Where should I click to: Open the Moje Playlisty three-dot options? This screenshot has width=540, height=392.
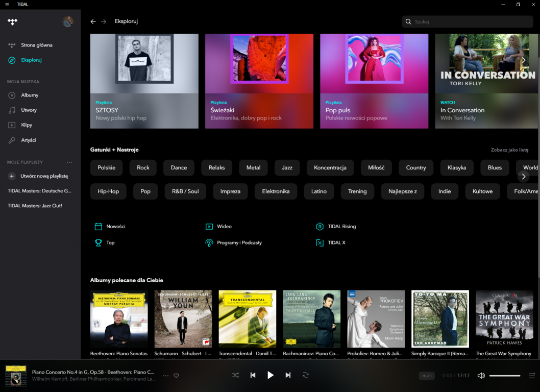click(x=69, y=162)
